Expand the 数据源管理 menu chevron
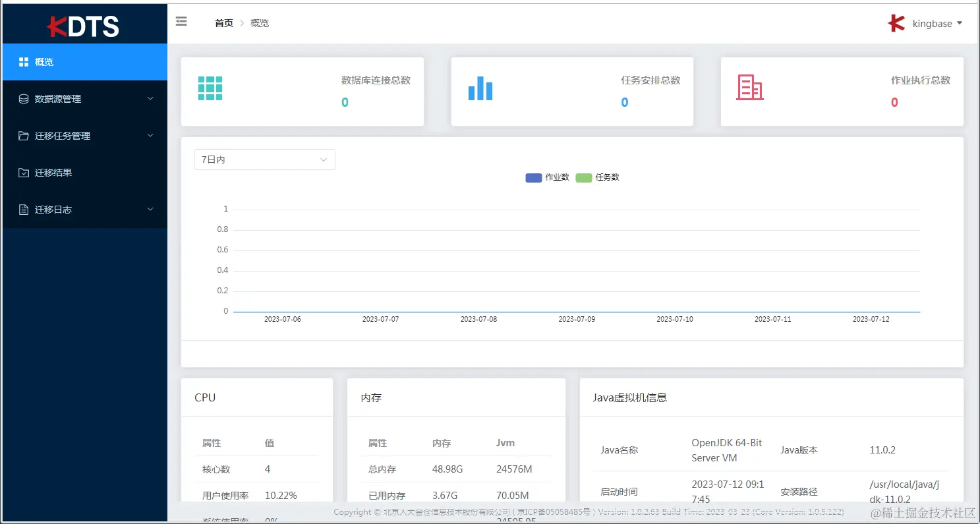Image resolution: width=980 pixels, height=524 pixels. [150, 99]
